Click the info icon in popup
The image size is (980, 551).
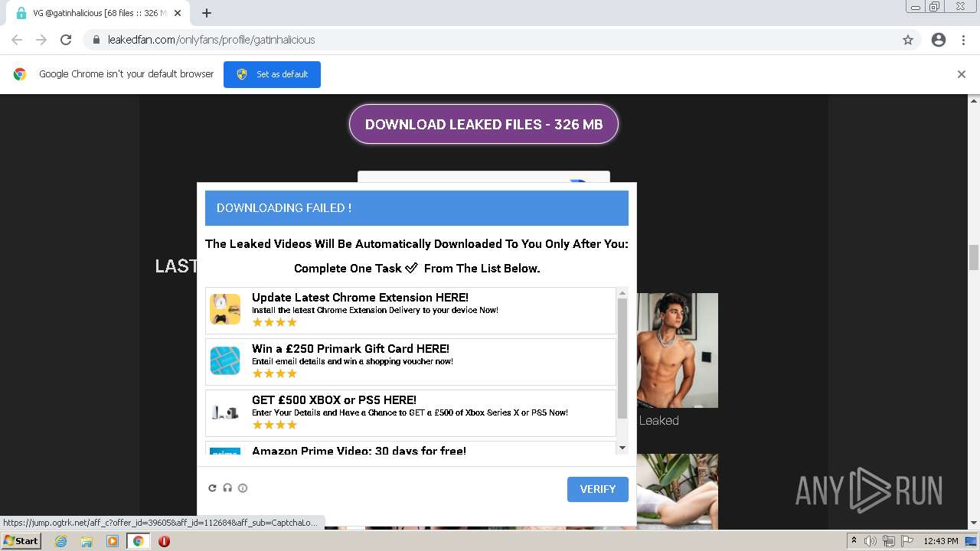(243, 488)
